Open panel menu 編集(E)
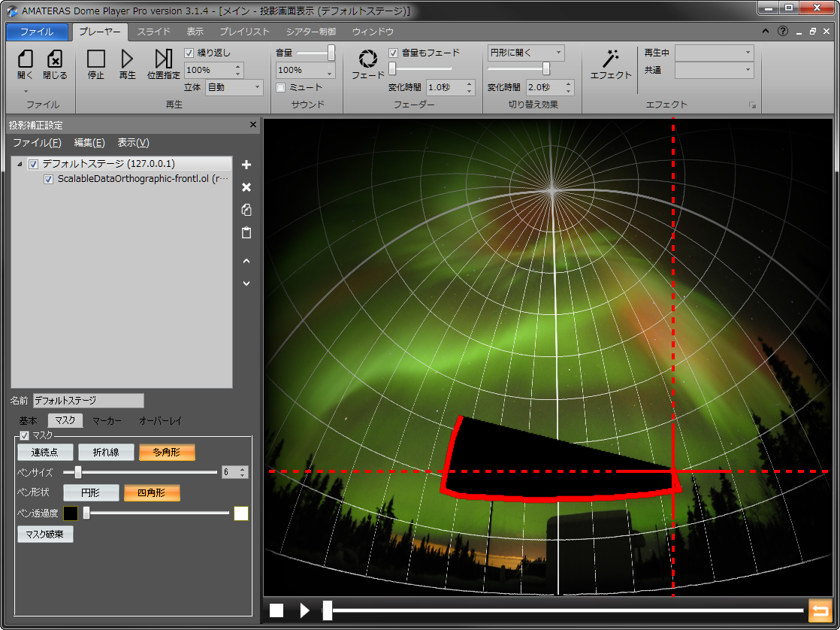The image size is (840, 630). 89,143
